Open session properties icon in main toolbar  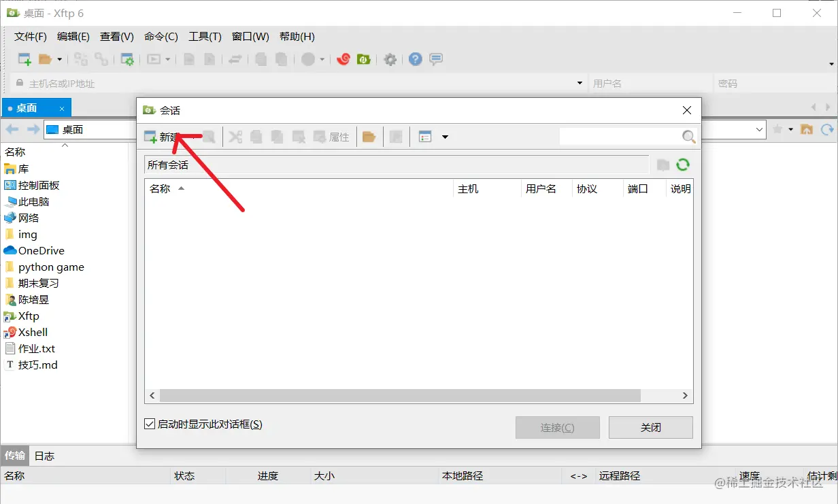coord(127,59)
